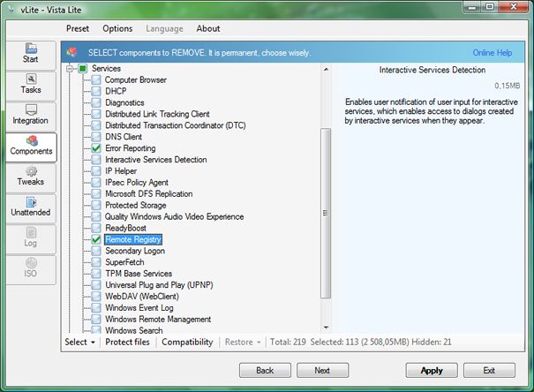Open the Online Help link
This screenshot has width=534, height=392.
[x=493, y=53]
